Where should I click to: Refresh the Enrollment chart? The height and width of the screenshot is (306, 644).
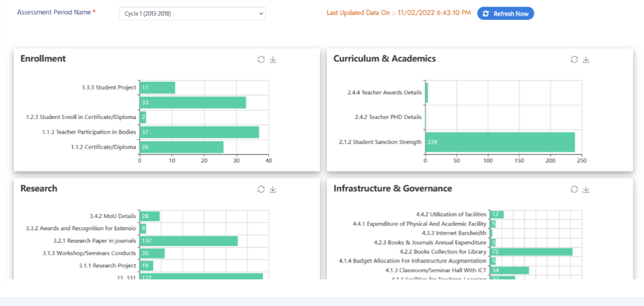tap(261, 59)
